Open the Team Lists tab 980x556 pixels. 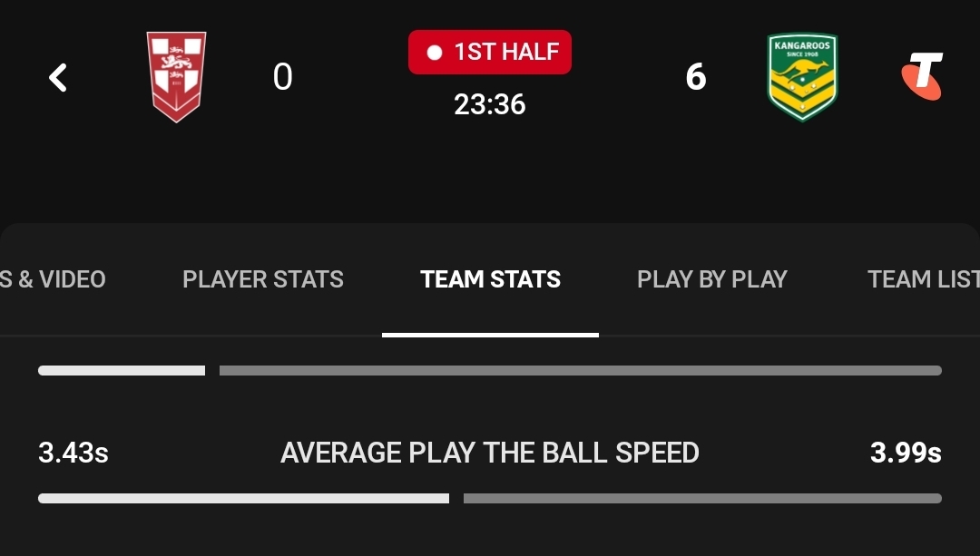[x=923, y=279]
